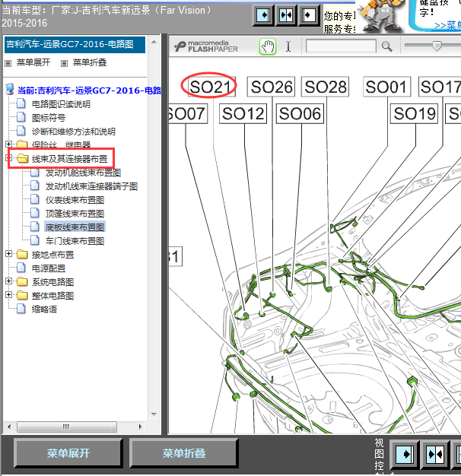Click the >>菜单 link top right
This screenshot has height=476, width=461.
click(x=447, y=25)
